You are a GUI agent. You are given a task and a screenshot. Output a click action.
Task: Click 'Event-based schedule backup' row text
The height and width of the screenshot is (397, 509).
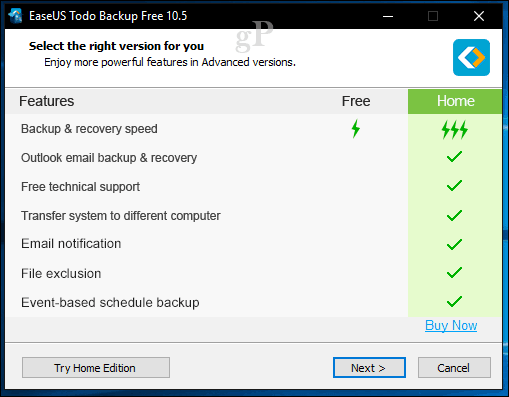[110, 303]
